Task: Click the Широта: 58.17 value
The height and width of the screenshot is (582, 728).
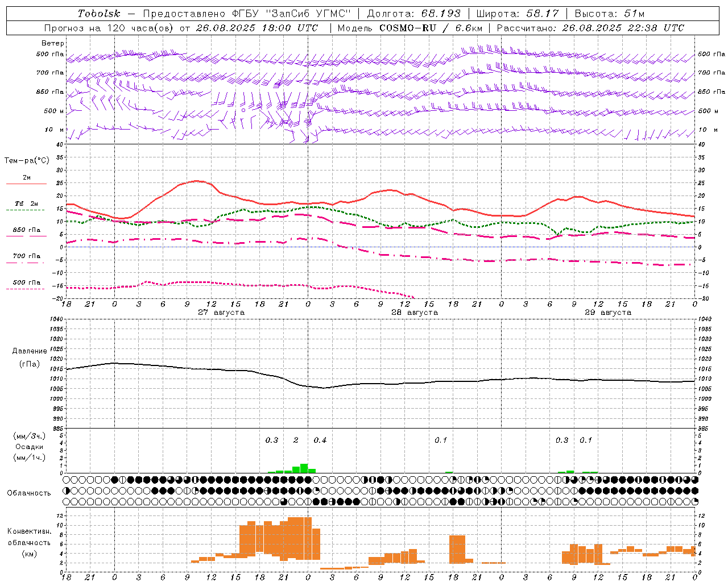Action: pyautogui.click(x=517, y=14)
